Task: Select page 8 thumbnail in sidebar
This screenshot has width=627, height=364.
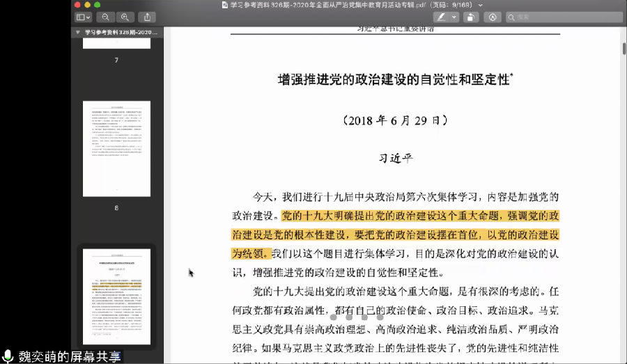Action: click(x=116, y=148)
